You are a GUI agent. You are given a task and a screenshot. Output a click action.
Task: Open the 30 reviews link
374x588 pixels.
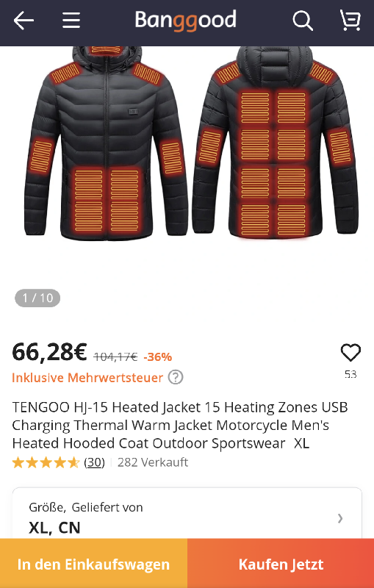(x=94, y=462)
